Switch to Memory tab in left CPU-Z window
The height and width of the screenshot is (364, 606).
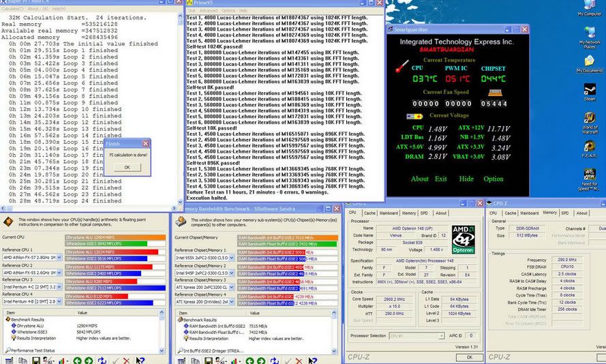click(409, 213)
